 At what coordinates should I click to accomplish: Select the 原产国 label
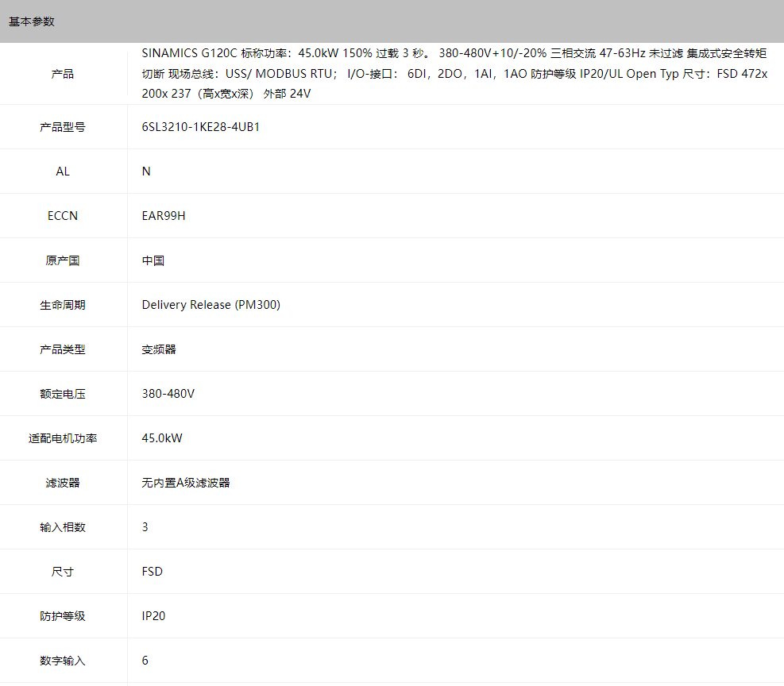63,260
